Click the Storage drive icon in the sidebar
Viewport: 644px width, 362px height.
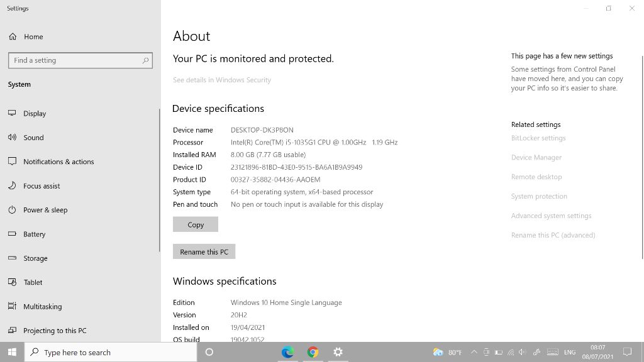tap(13, 258)
